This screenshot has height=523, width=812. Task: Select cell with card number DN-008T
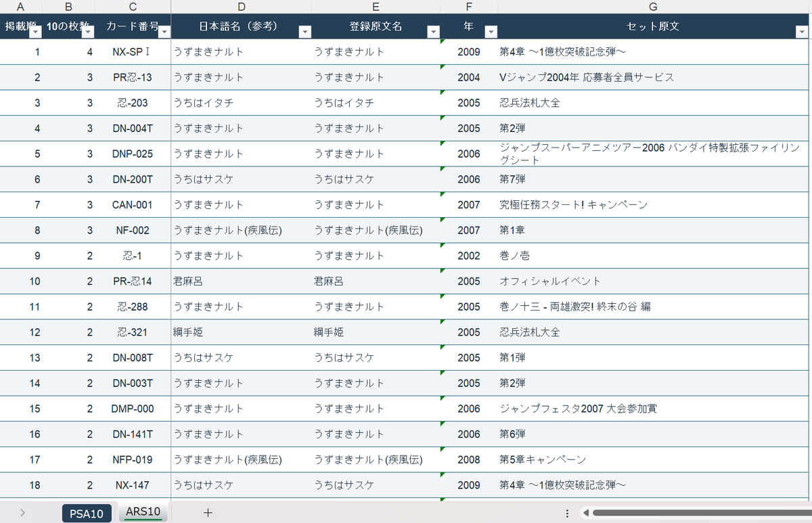133,358
